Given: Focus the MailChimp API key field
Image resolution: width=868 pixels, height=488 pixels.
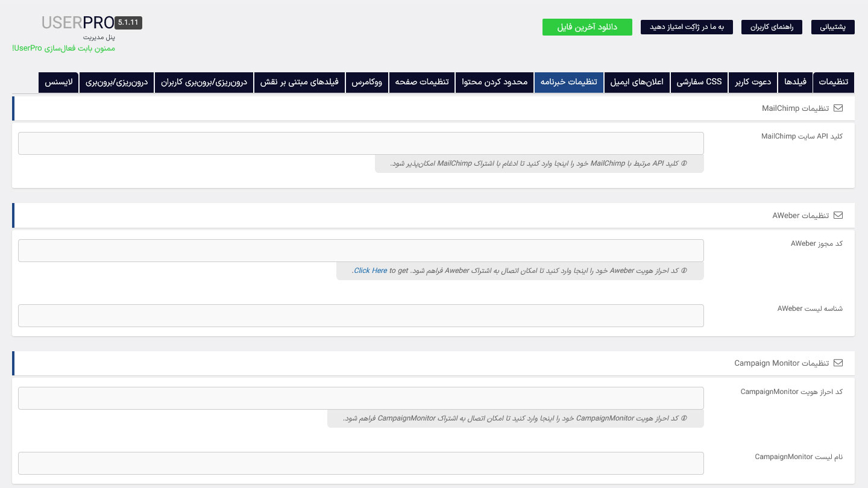Looking at the screenshot, I should click(x=361, y=143).
